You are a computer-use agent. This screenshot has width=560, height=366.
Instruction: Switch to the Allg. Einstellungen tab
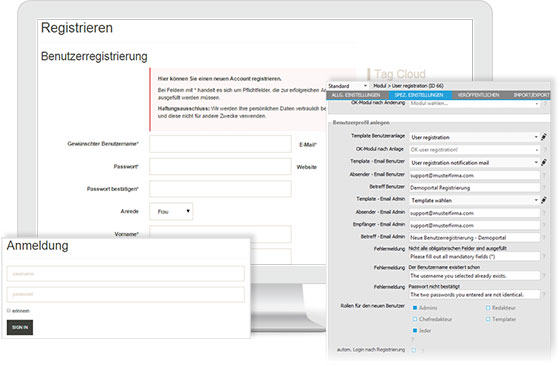(356, 95)
